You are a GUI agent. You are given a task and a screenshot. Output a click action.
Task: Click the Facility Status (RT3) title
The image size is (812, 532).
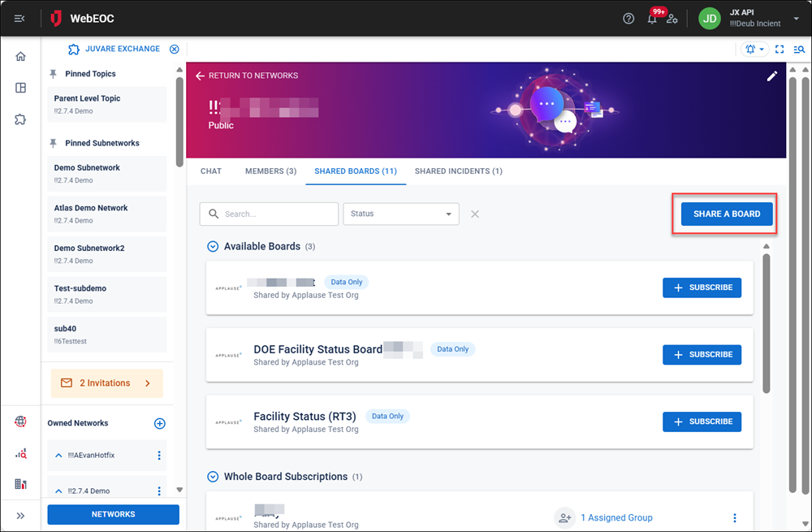click(305, 417)
